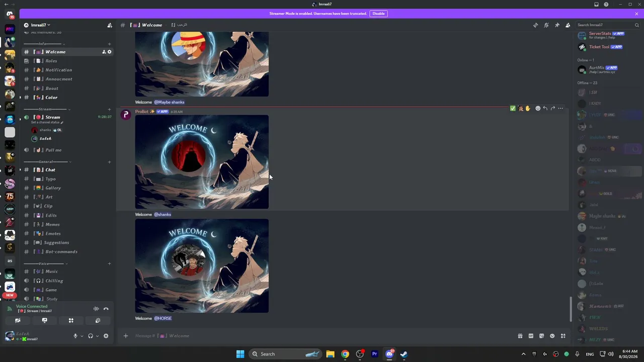This screenshot has width=644, height=362.
Task: Disconnect from the voice channel
Action: 106,309
